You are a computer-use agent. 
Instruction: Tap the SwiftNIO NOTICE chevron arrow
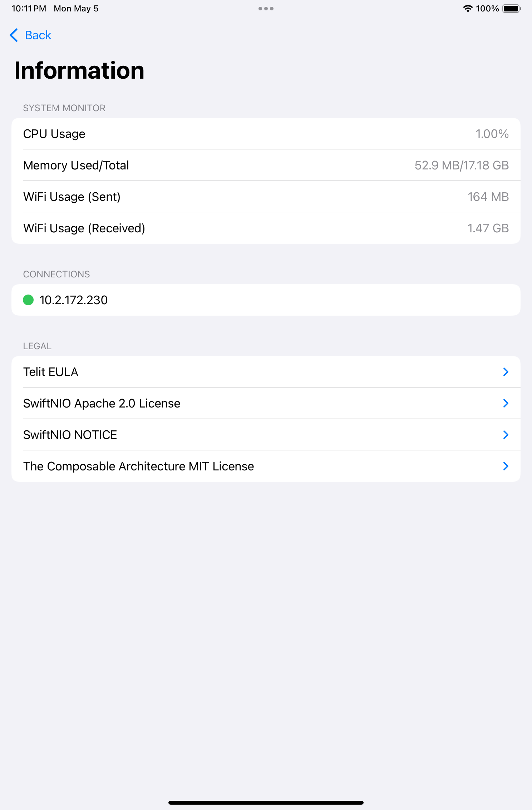click(x=506, y=435)
